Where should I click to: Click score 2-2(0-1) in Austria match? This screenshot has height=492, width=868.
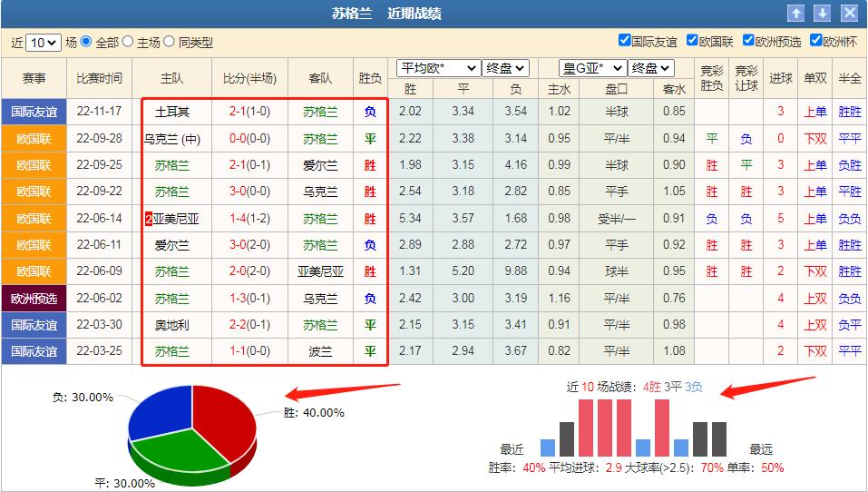(249, 325)
